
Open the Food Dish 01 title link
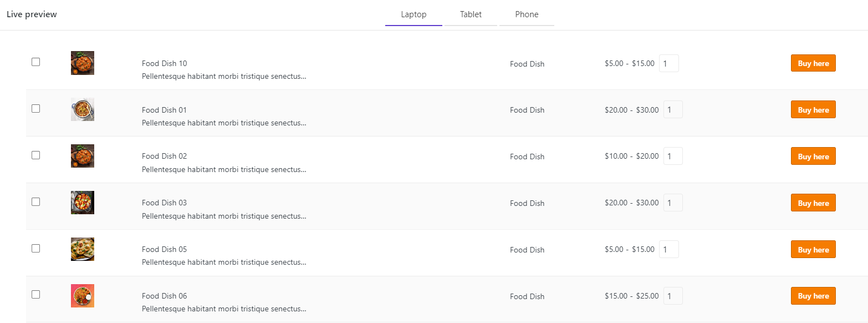(x=164, y=110)
